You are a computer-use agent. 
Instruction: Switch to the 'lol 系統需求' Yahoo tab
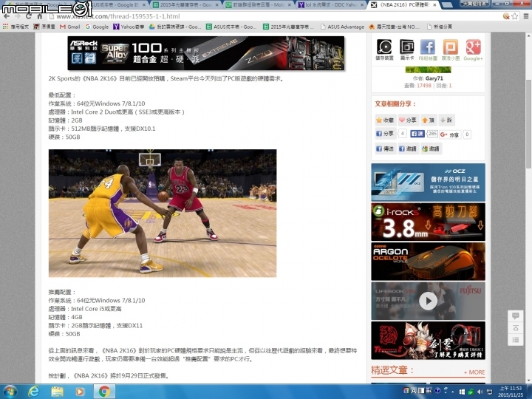click(331, 4)
